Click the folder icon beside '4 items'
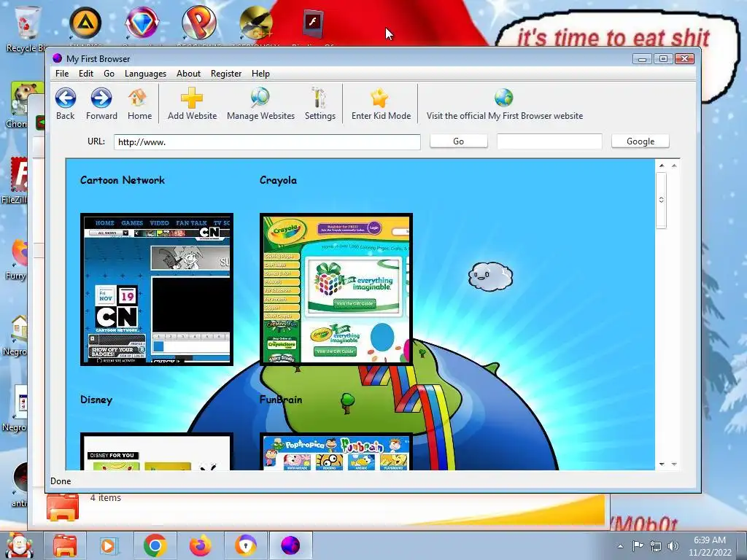The image size is (747, 560). point(63,507)
